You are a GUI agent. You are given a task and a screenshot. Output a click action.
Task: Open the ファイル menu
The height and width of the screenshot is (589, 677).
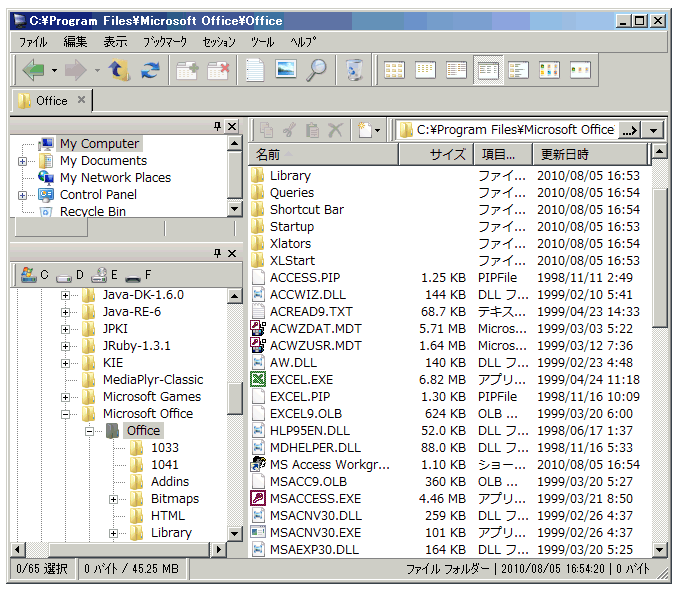click(x=33, y=42)
